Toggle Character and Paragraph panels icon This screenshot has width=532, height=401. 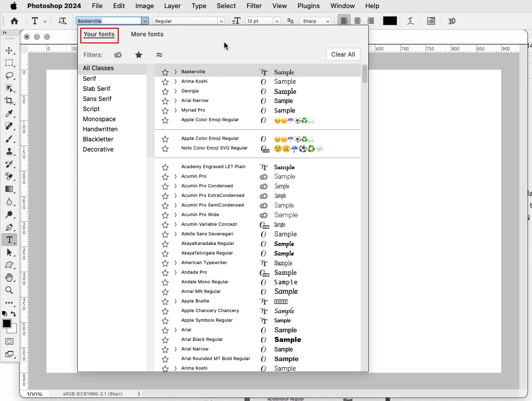tap(431, 21)
